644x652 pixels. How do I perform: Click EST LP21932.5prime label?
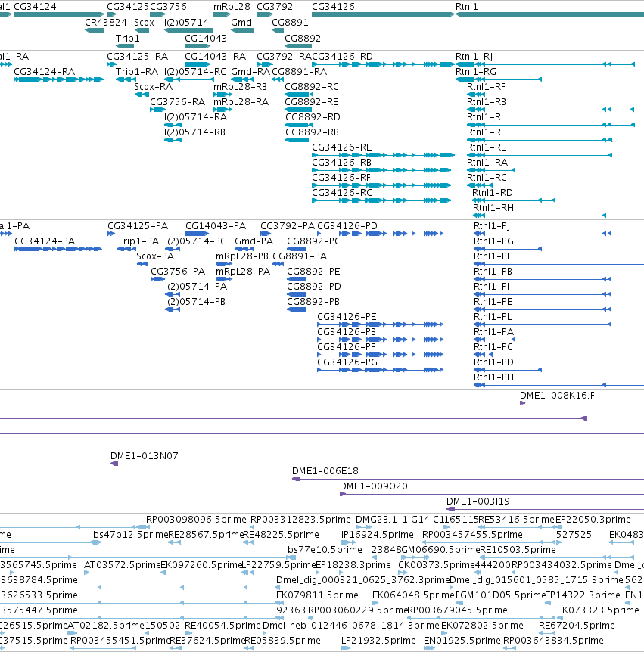(x=378, y=641)
